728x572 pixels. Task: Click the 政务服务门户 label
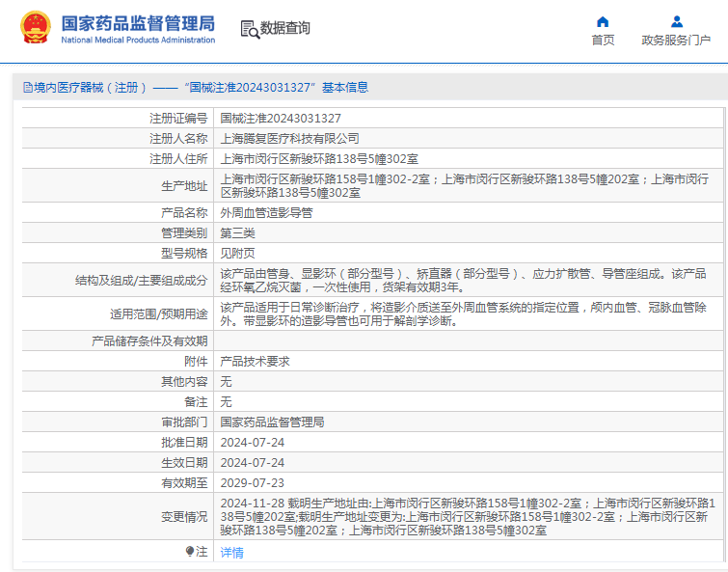[x=676, y=40]
